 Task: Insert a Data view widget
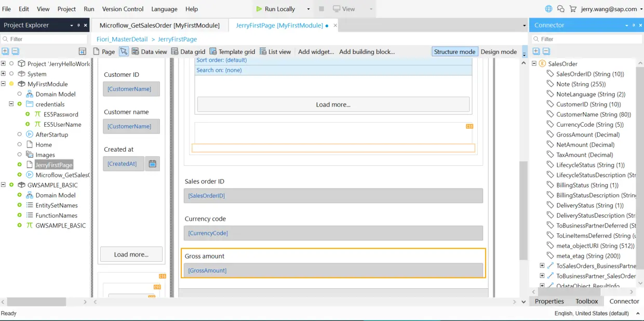click(x=150, y=51)
